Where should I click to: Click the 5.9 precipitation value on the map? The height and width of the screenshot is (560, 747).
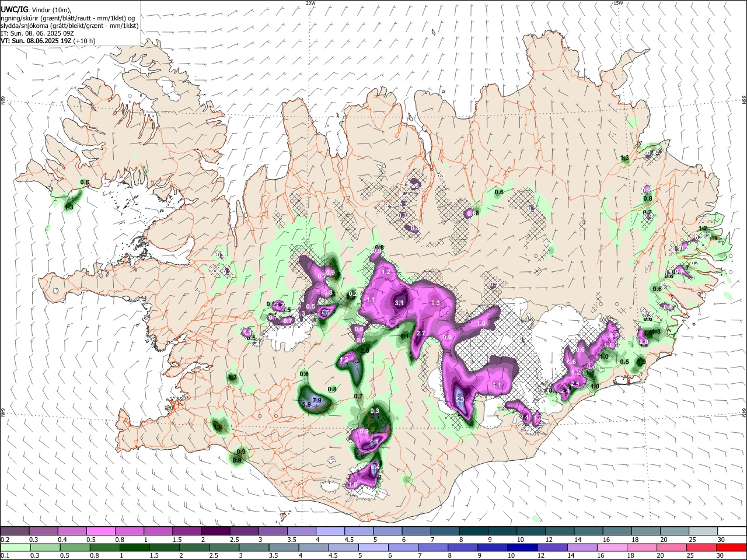pyautogui.click(x=306, y=404)
